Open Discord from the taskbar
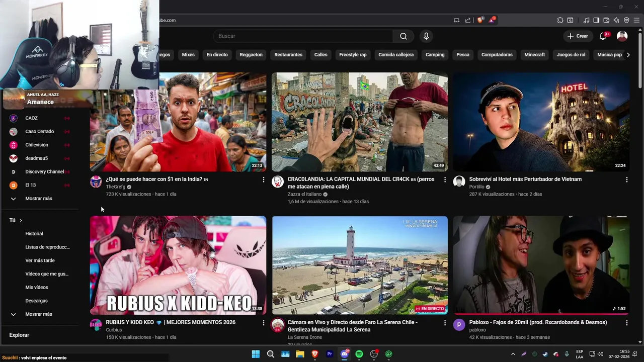The height and width of the screenshot is (362, 644). click(345, 354)
